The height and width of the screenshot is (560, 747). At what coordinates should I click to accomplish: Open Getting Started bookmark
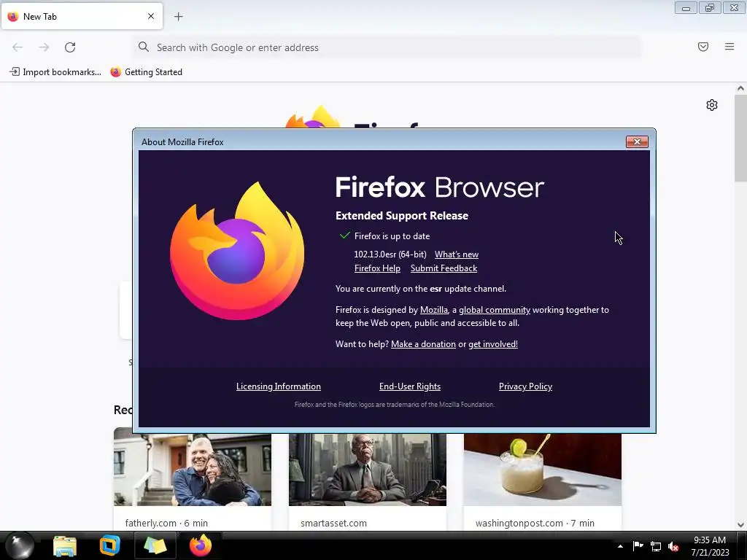coord(147,72)
